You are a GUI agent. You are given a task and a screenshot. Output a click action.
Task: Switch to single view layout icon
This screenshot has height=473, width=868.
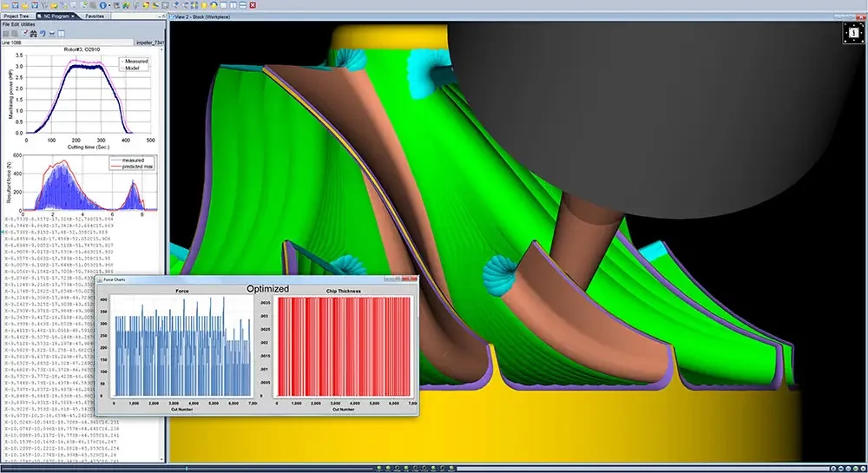pos(224,5)
